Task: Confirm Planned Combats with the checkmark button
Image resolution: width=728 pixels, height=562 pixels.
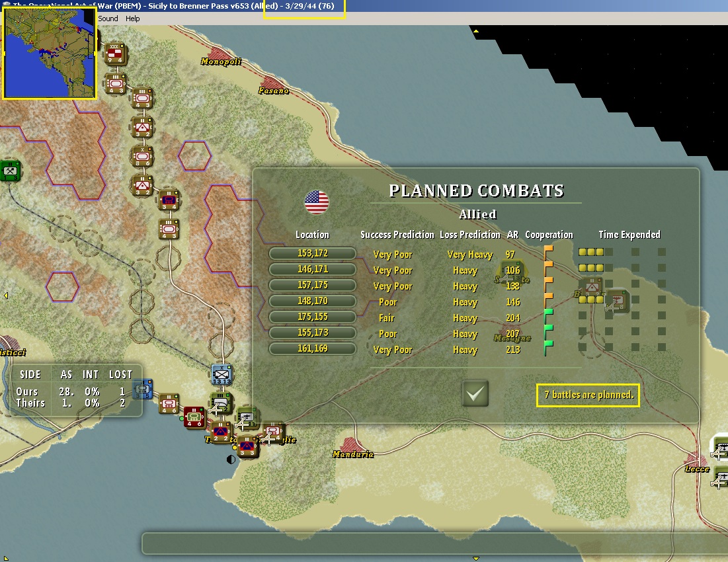Action: coord(475,393)
